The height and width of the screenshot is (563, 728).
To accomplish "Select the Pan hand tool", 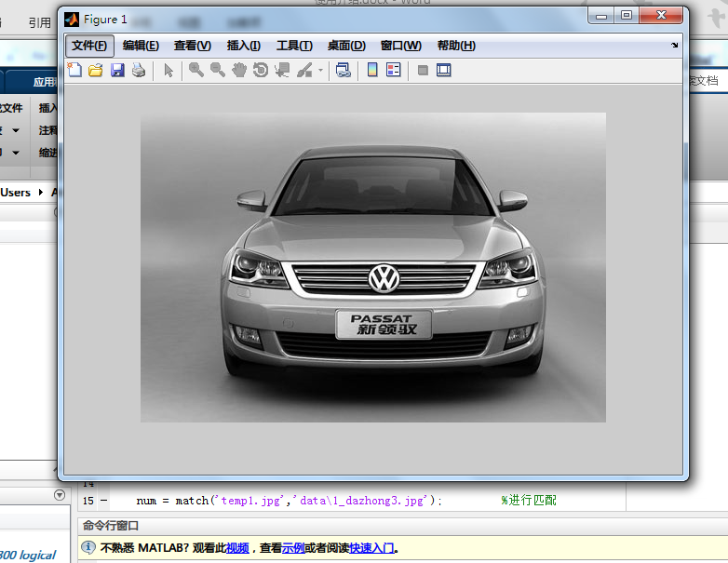I will (239, 70).
